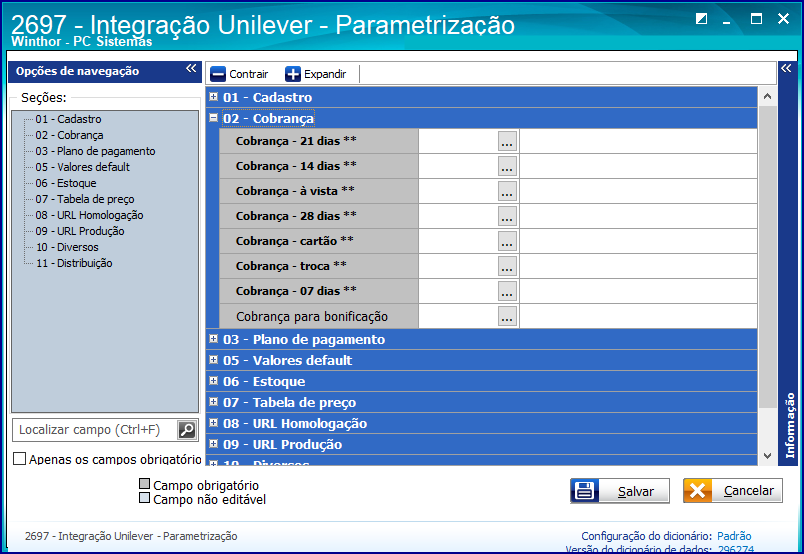Click the search magnifier icon
This screenshot has height=554, width=804.
click(187, 430)
